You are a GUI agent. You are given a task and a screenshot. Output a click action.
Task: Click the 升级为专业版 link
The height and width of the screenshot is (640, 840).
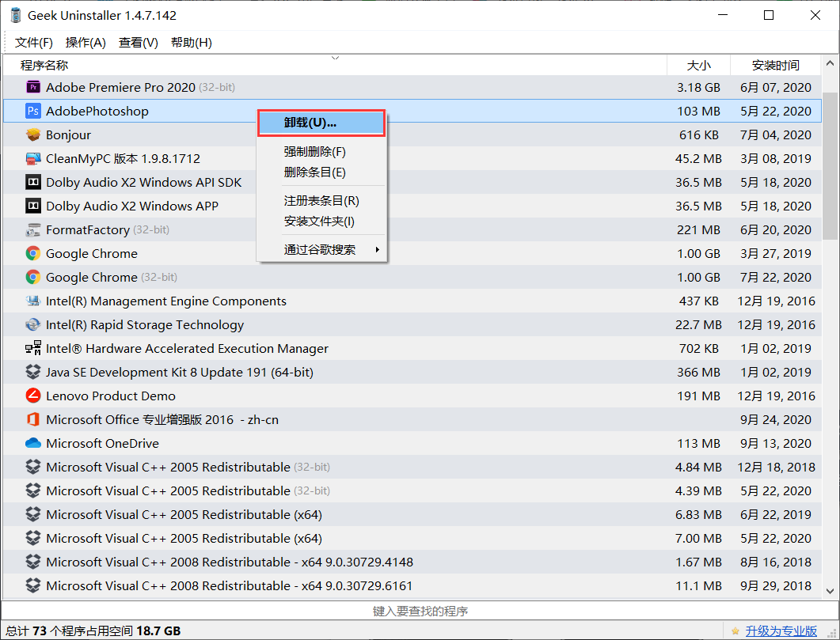pos(781,631)
